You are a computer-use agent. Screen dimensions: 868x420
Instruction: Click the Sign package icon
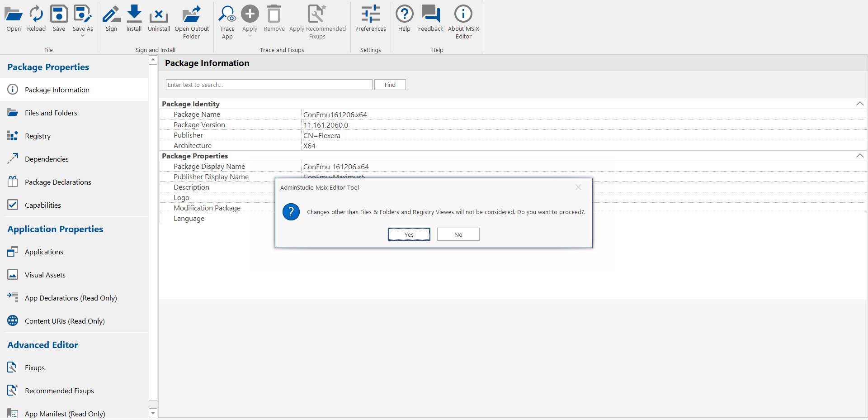[111, 14]
